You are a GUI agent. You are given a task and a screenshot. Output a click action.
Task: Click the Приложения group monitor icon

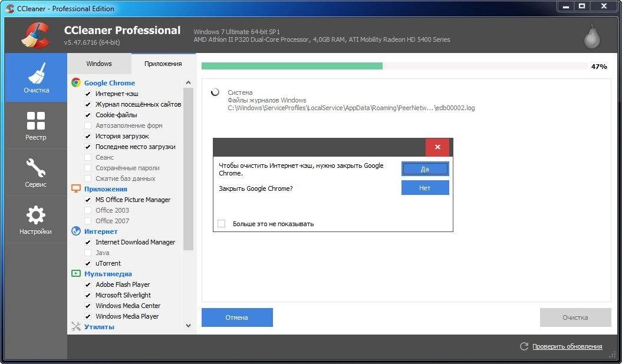point(76,188)
